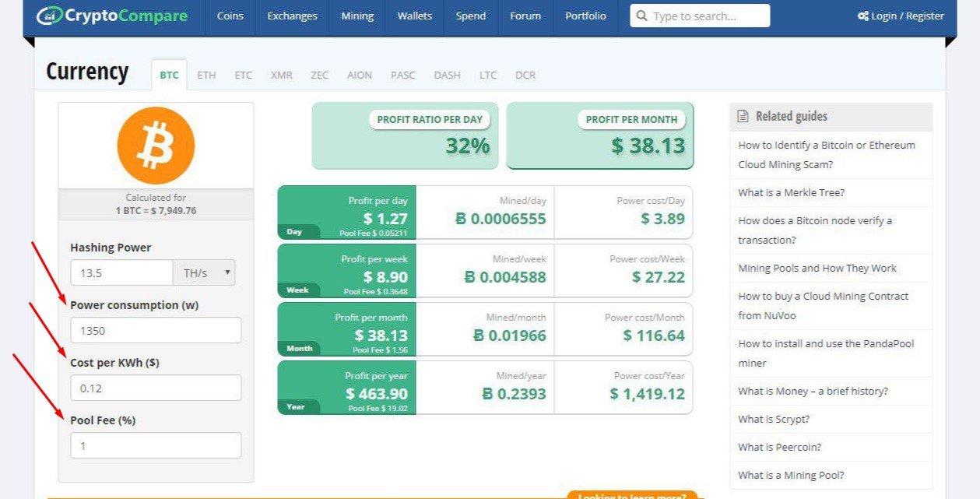Image resolution: width=980 pixels, height=499 pixels.
Task: Open the Coins menu
Action: pyautogui.click(x=230, y=16)
